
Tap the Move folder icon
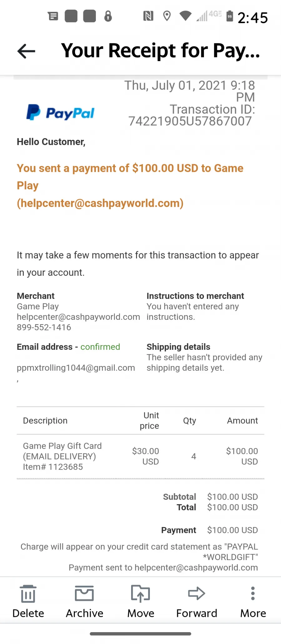140,593
